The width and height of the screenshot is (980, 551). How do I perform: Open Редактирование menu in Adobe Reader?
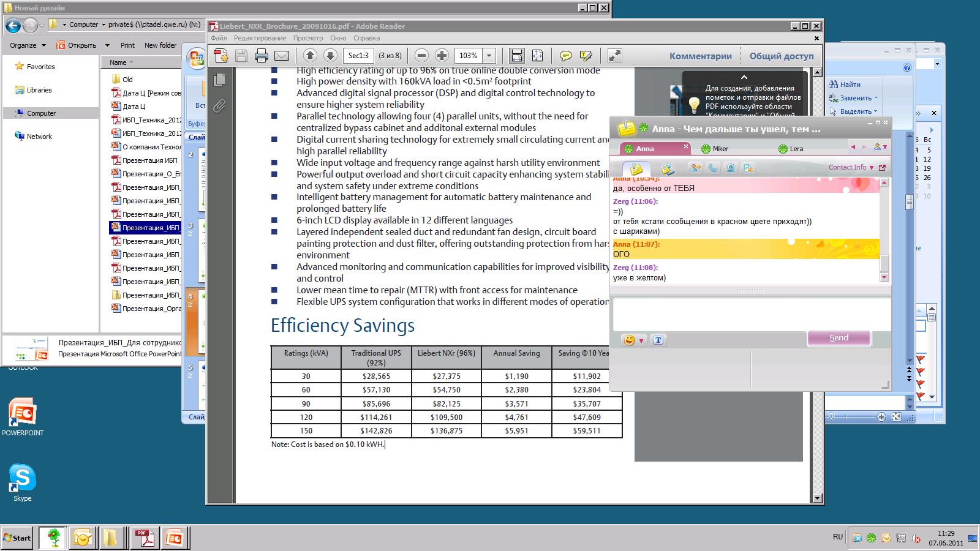coord(259,38)
